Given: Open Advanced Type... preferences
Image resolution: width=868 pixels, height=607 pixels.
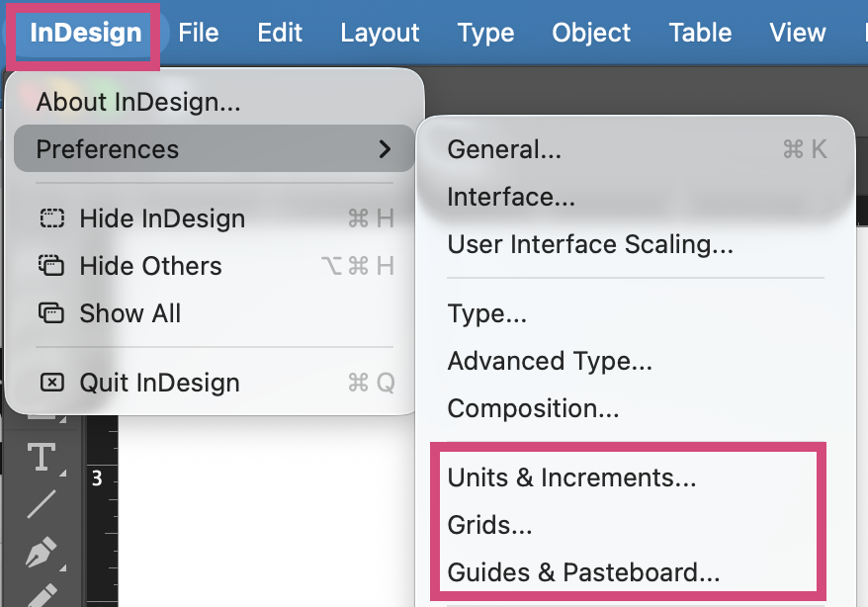Looking at the screenshot, I should tap(636, 361).
